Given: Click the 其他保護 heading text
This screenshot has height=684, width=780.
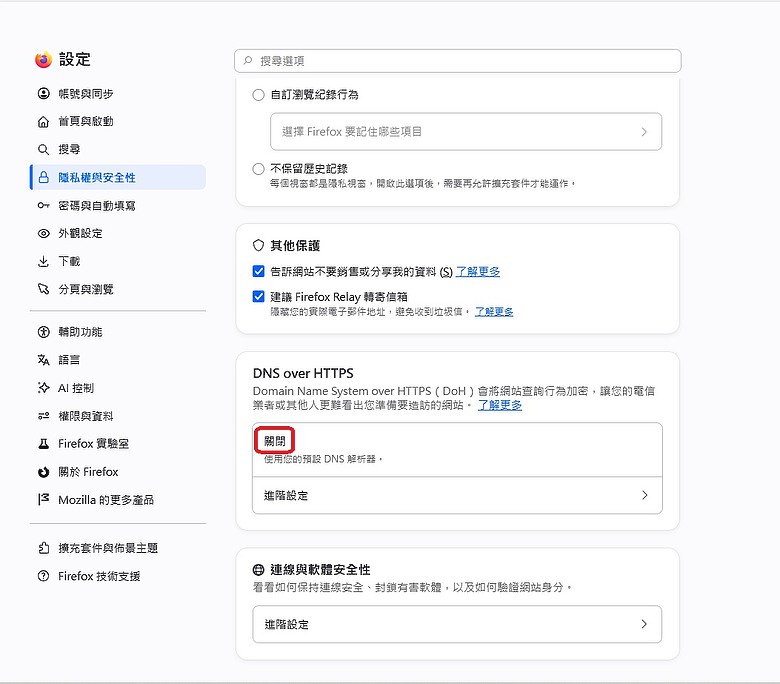Looking at the screenshot, I should (295, 245).
